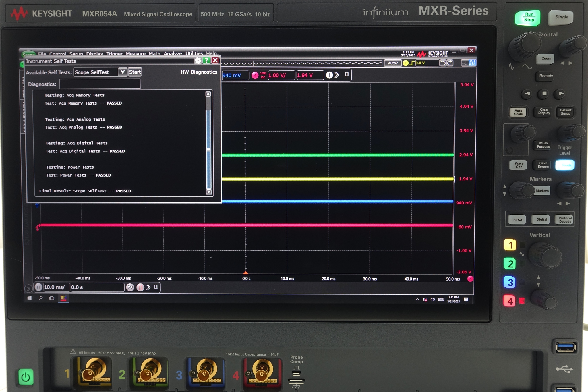
Task: Click the undo arrow in toolbar
Action: click(x=443, y=63)
